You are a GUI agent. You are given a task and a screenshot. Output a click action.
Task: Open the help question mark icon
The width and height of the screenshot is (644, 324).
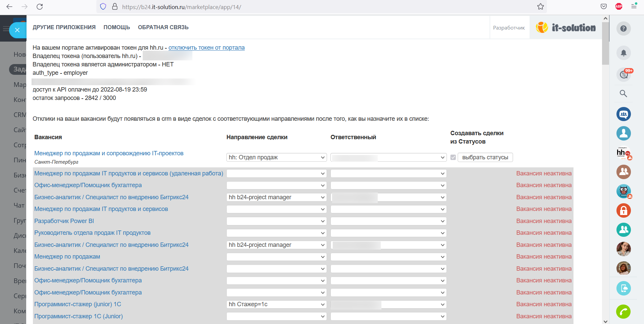pyautogui.click(x=624, y=29)
